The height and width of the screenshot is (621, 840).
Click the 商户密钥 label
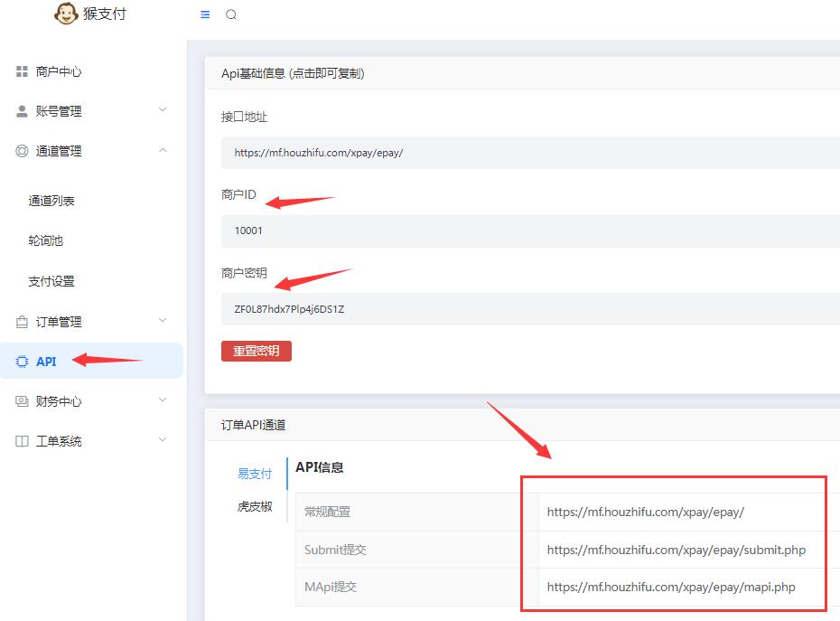pyautogui.click(x=244, y=273)
